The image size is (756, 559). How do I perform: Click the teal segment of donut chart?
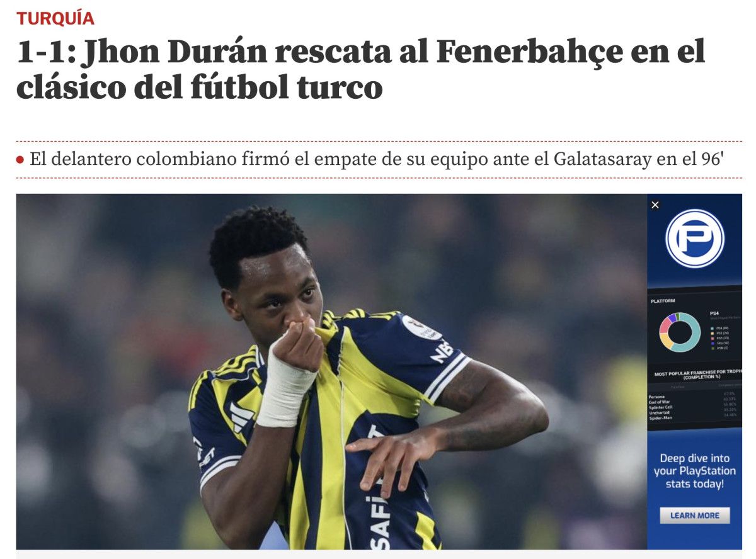(696, 332)
